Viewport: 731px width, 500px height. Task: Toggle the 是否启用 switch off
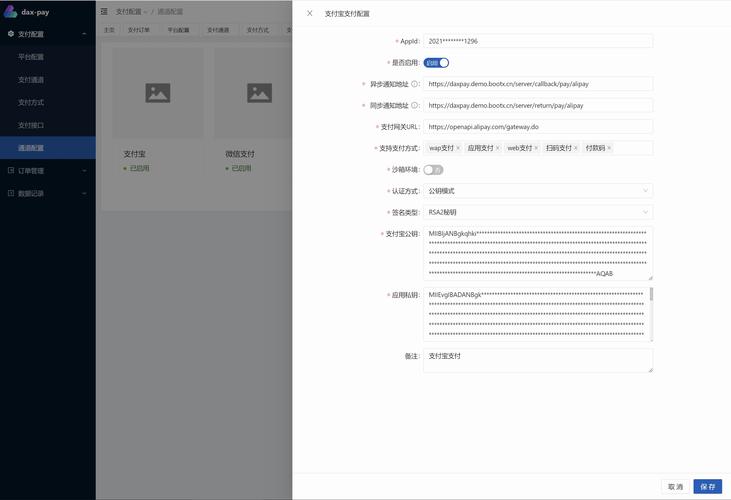click(436, 62)
